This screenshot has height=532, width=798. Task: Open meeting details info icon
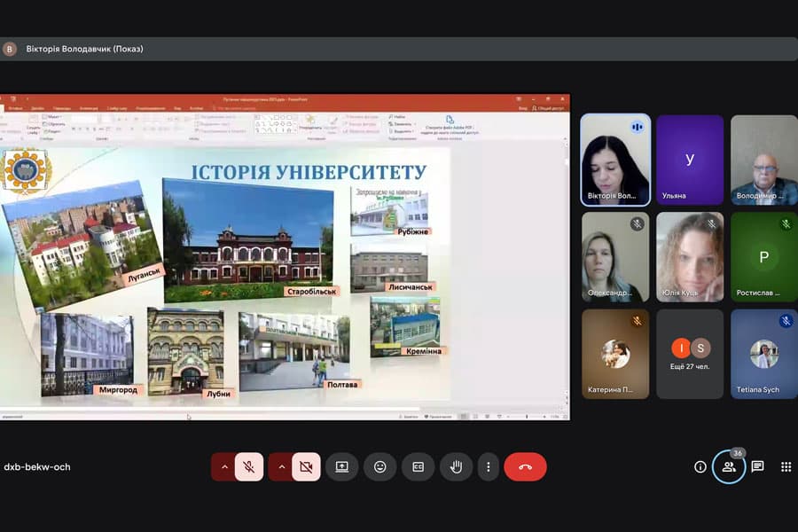pyautogui.click(x=700, y=467)
